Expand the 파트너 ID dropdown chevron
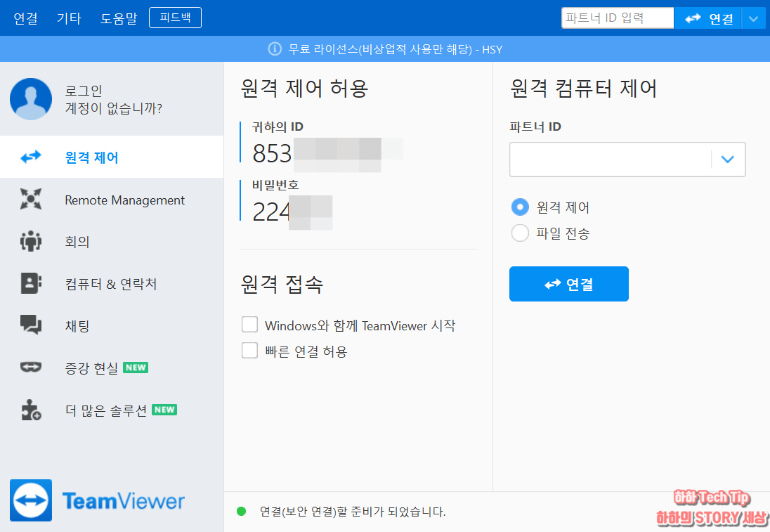Viewport: 770px width, 532px height. (728, 159)
